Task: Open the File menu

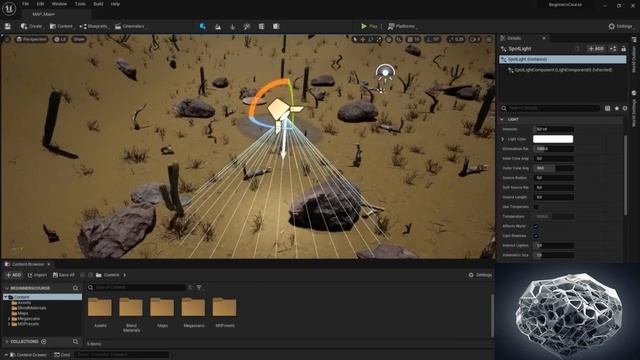Action: point(25,4)
